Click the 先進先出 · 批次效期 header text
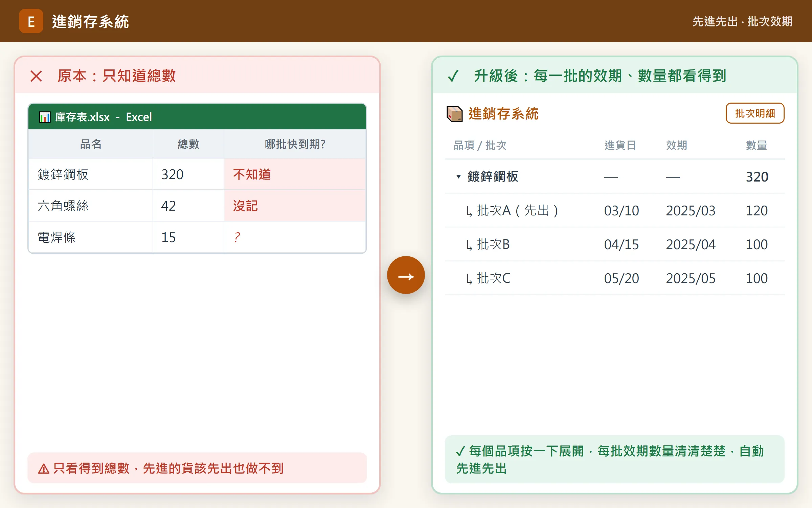The width and height of the screenshot is (812, 508). click(x=742, y=21)
